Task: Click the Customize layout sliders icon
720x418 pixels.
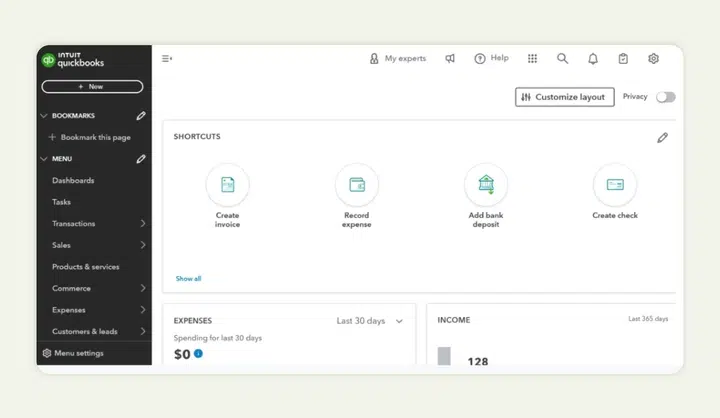Action: [x=526, y=97]
